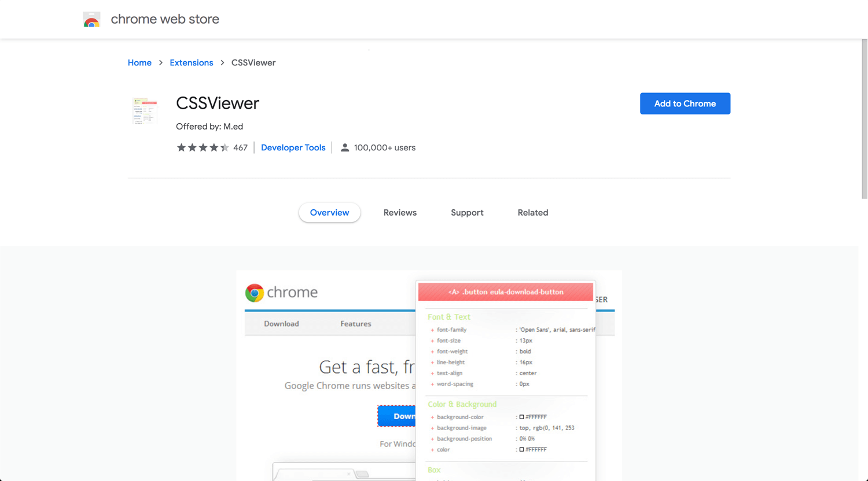Click the CSSViewer extension title
868x481 pixels.
coord(218,103)
